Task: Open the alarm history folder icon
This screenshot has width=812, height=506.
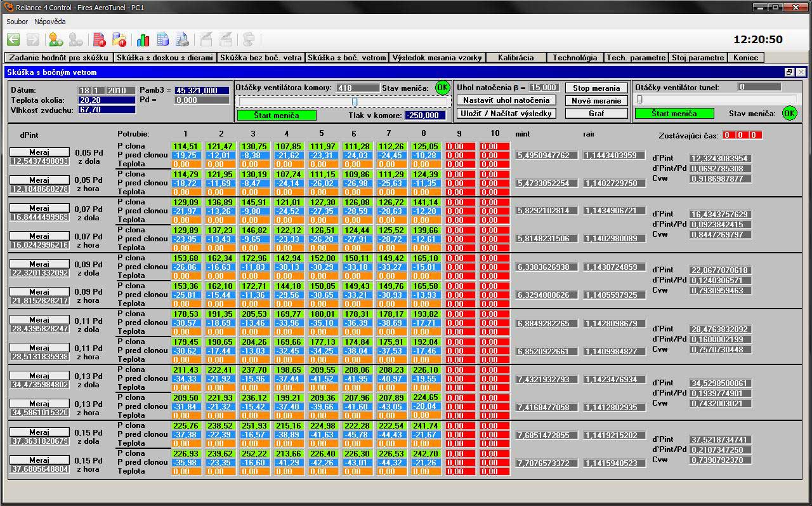Action: (119, 39)
